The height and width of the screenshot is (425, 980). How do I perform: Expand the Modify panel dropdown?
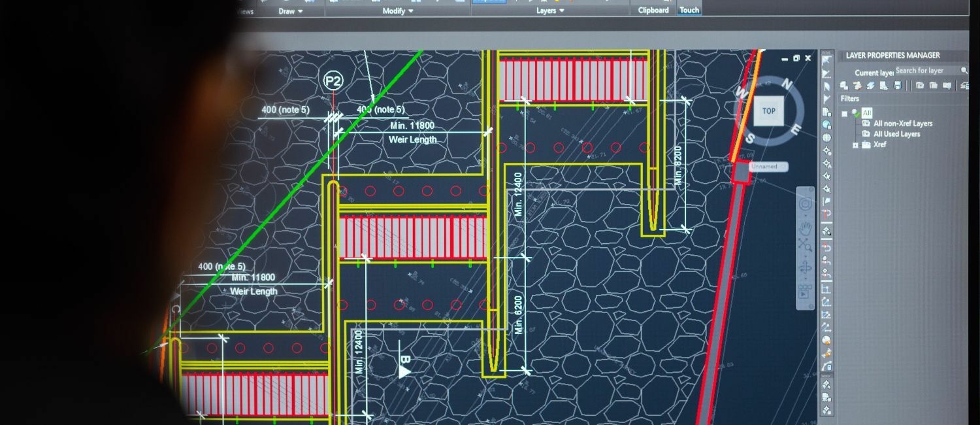pos(398,11)
